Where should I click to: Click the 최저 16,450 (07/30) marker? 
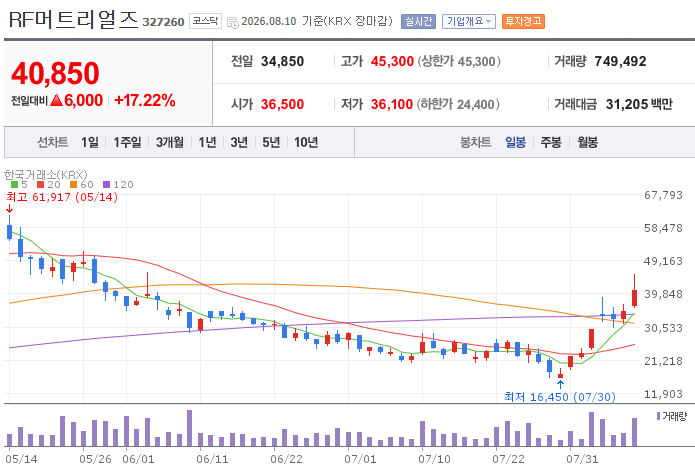point(560,396)
